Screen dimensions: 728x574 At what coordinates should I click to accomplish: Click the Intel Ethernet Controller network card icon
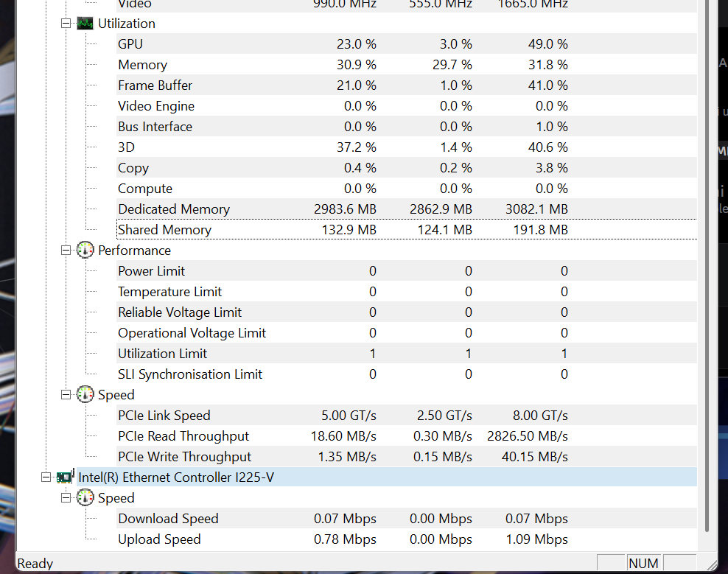66,477
